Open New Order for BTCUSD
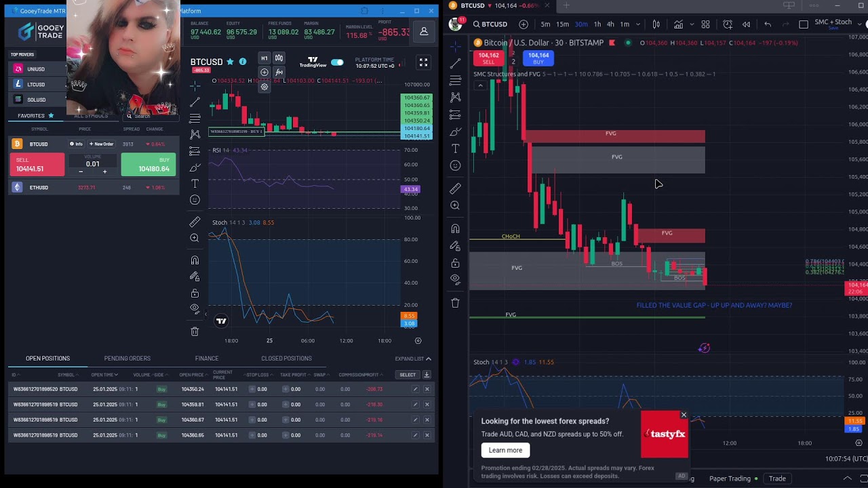The height and width of the screenshot is (488, 868). pos(101,144)
